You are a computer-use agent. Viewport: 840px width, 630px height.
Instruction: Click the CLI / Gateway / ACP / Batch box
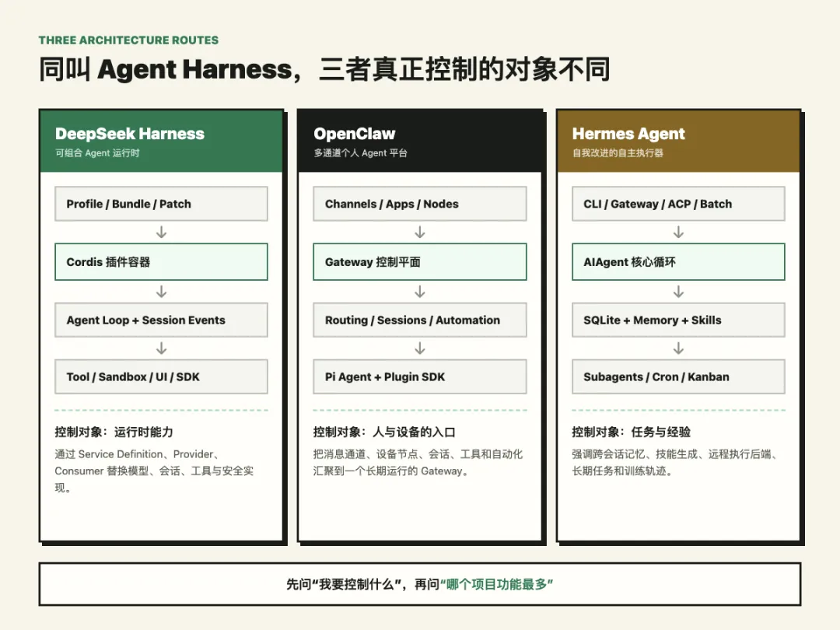(678, 204)
